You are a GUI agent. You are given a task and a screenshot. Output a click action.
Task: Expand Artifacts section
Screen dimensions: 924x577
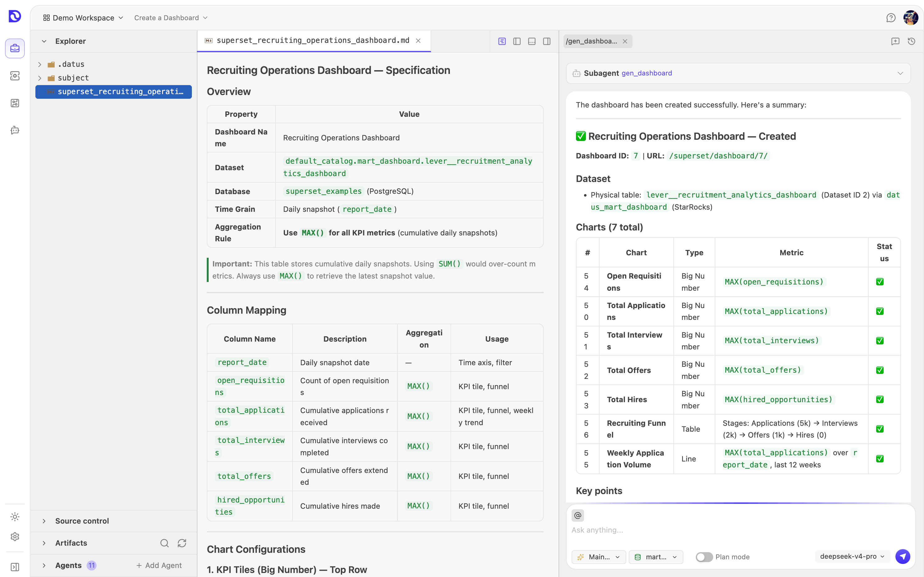(x=44, y=543)
